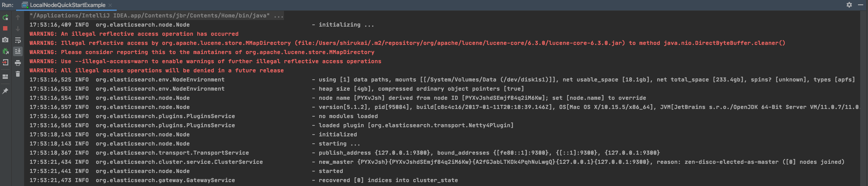Image resolution: width=868 pixels, height=186 pixels.
Task: Toggle scroll to end of console
Action: click(18, 51)
